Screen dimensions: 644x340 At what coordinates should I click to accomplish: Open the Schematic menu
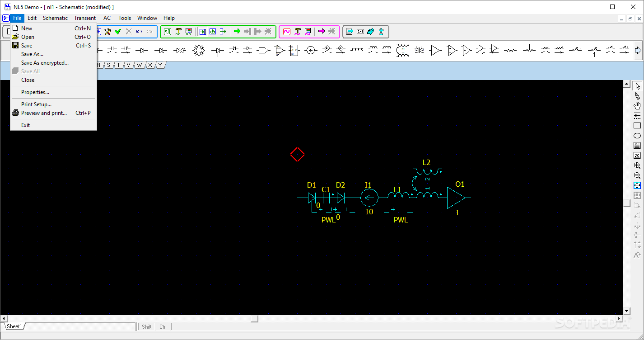(x=55, y=18)
